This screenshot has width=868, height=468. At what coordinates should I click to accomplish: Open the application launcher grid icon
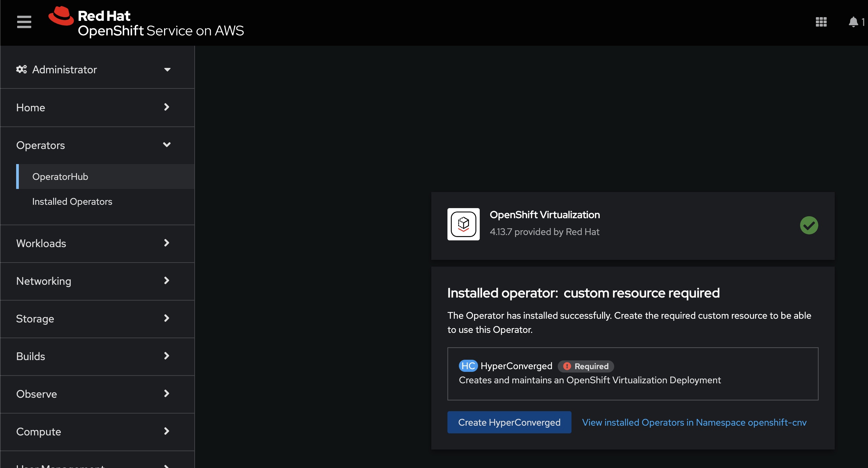[821, 22]
